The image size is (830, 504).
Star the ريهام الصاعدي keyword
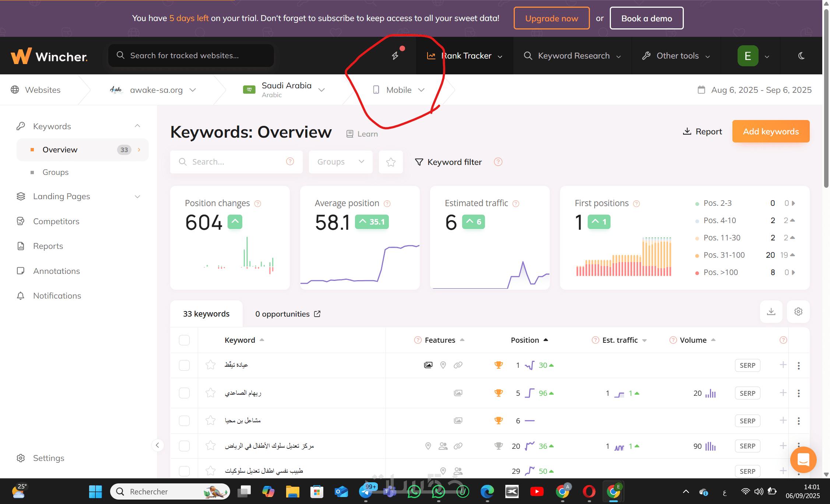click(211, 393)
